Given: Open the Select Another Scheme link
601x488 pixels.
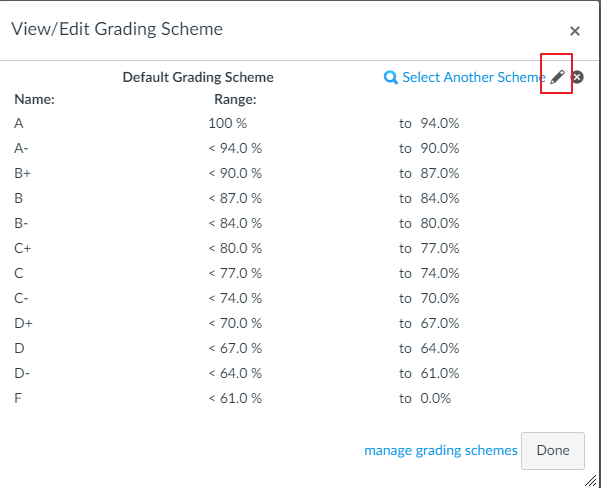Looking at the screenshot, I should click(474, 77).
